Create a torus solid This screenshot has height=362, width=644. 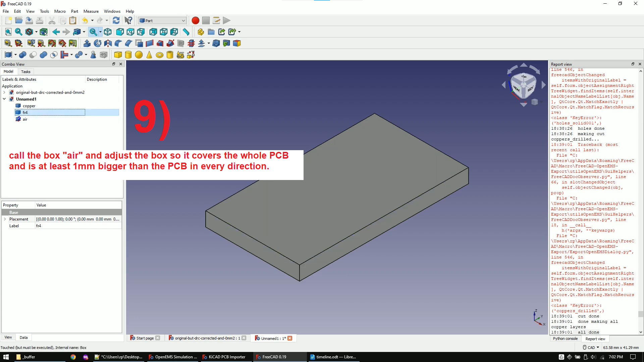coord(160,55)
